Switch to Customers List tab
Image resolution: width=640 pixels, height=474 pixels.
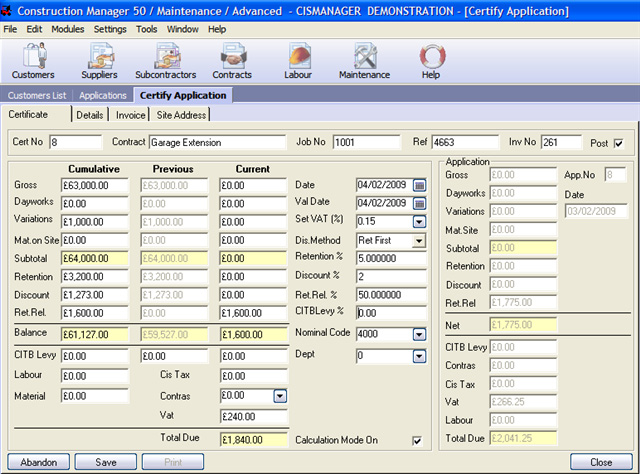[37, 96]
